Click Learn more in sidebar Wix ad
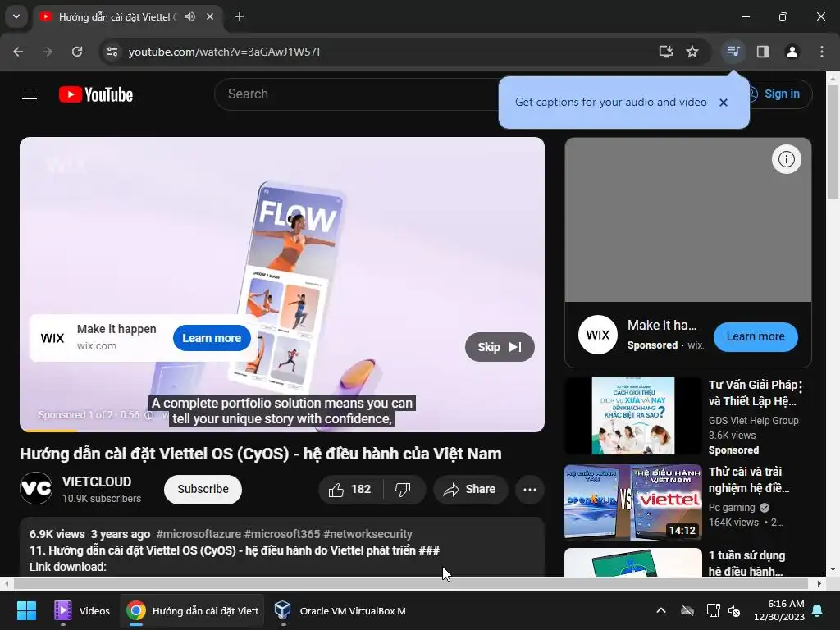Viewport: 840px width, 630px height. point(756,336)
